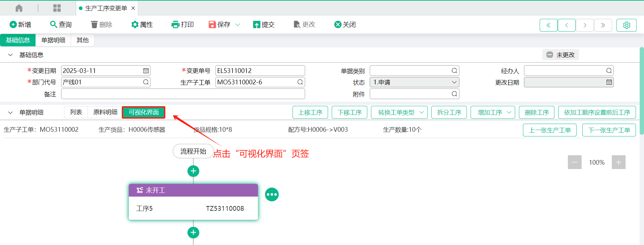Open the module grid icon
644x245 pixels.
pos(57,8)
